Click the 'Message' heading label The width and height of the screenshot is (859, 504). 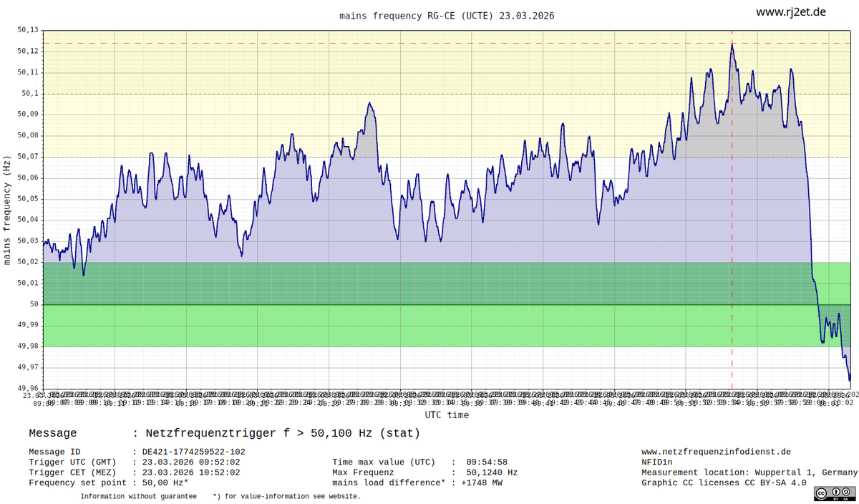[x=52, y=433]
